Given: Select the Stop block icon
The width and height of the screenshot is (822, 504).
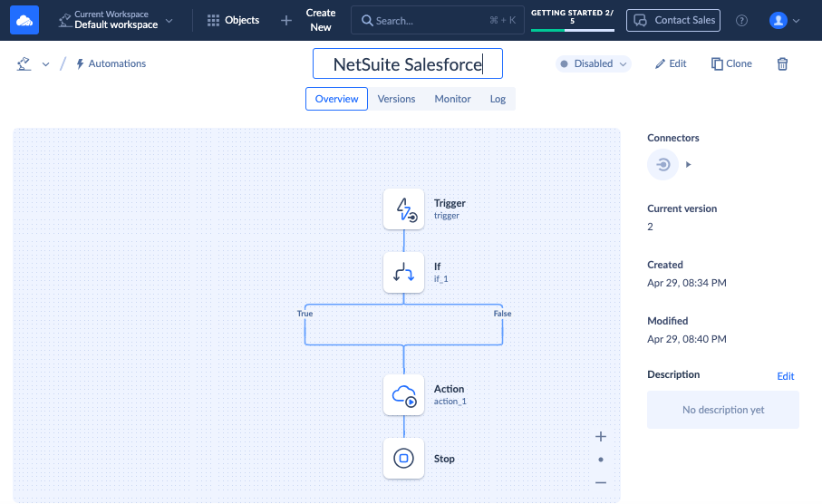Looking at the screenshot, I should pos(403,459).
